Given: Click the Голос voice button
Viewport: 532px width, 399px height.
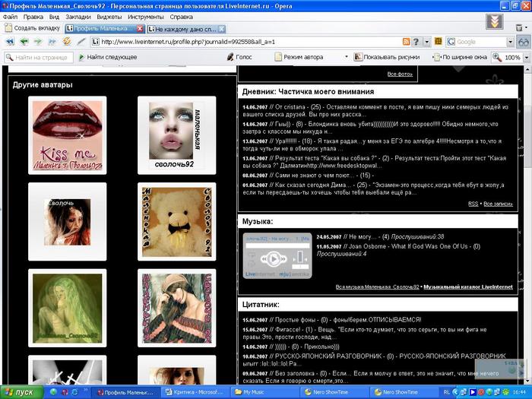Looking at the screenshot, I should click(x=239, y=57).
